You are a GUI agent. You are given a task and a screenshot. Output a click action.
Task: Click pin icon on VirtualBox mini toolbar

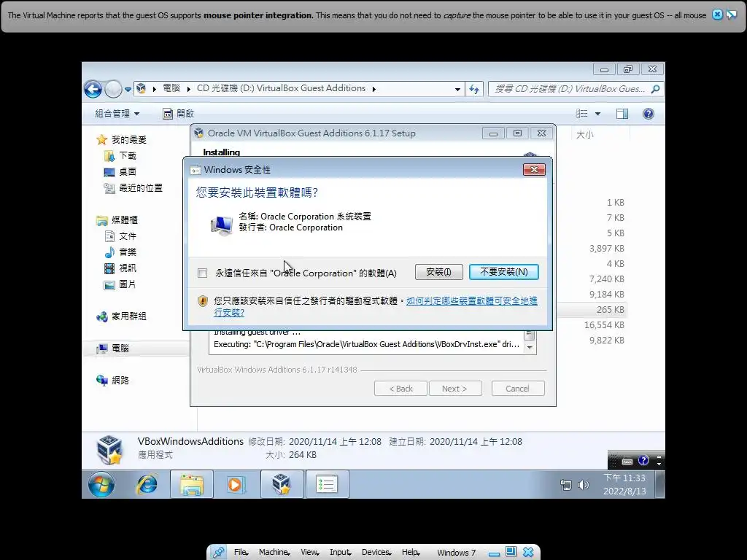tap(219, 553)
